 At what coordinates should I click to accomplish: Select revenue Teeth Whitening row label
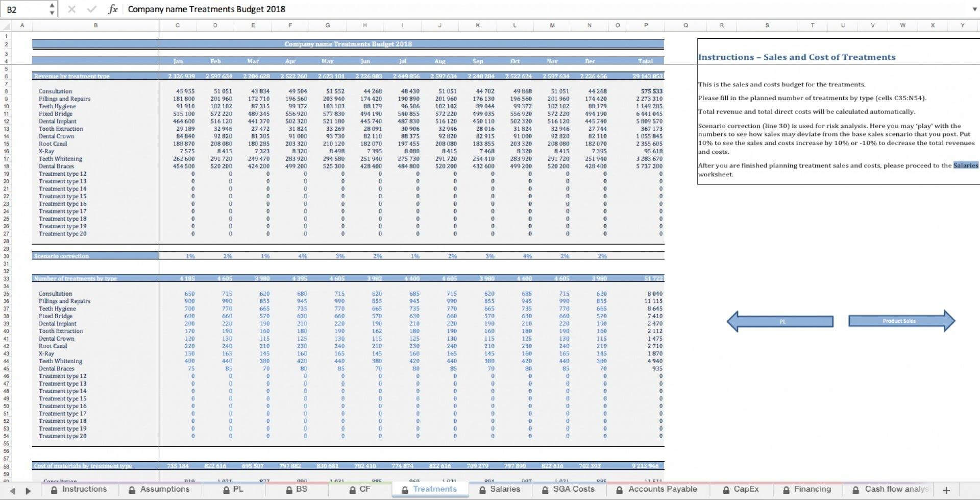coord(60,159)
